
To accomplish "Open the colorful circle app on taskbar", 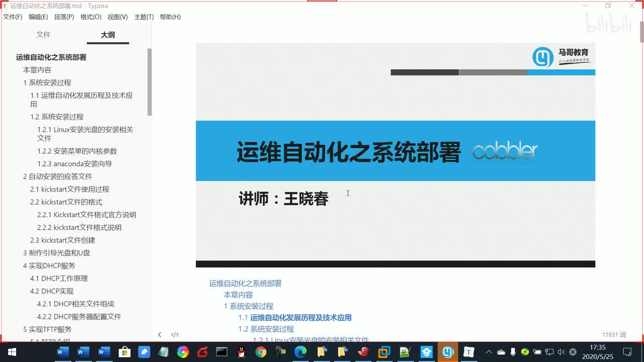I will coord(183,352).
